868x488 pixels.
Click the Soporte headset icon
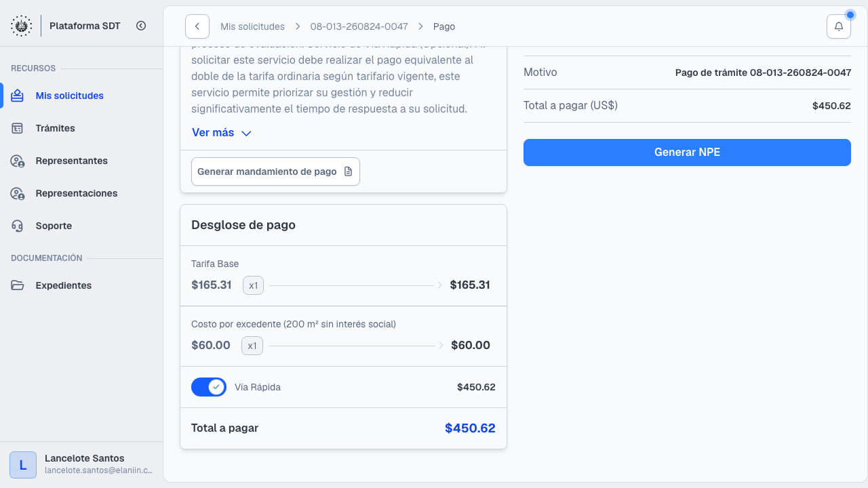tap(18, 226)
